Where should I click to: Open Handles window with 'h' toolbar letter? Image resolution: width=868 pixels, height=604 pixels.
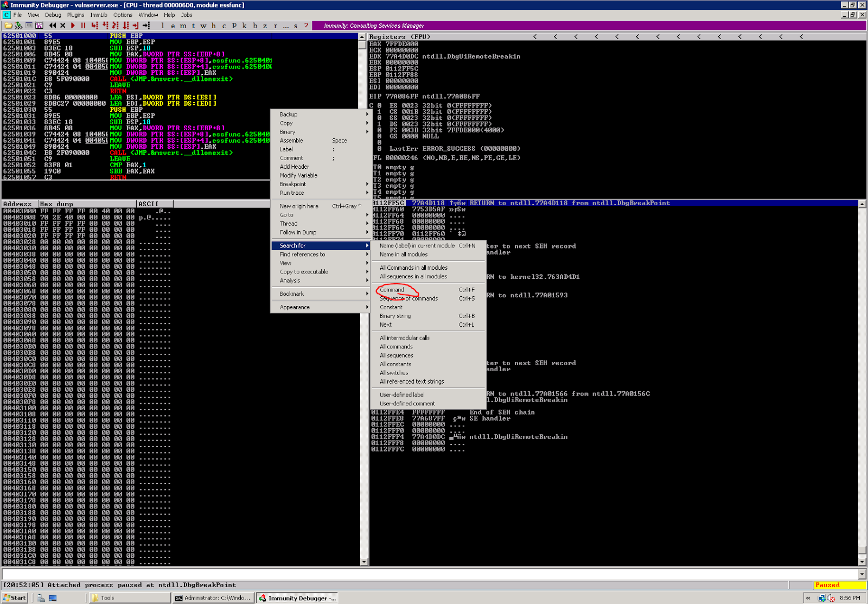pos(214,26)
